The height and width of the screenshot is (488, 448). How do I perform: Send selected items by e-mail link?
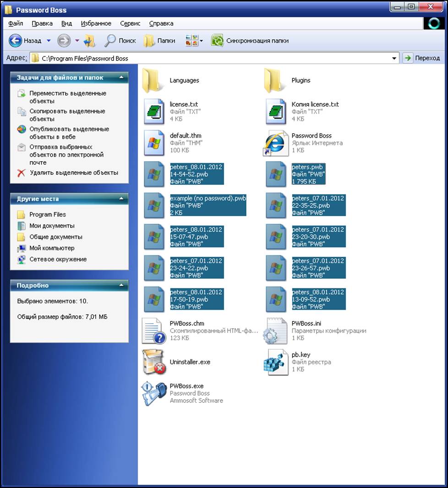[66, 155]
